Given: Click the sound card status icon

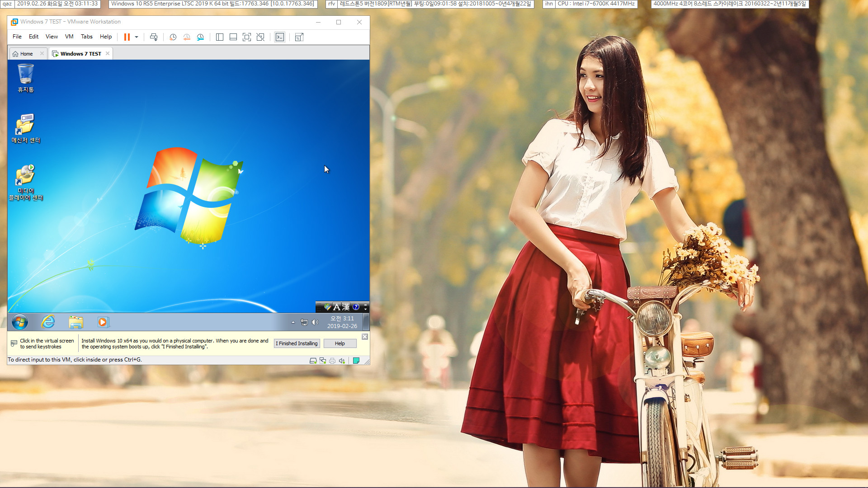Looking at the screenshot, I should click(342, 361).
